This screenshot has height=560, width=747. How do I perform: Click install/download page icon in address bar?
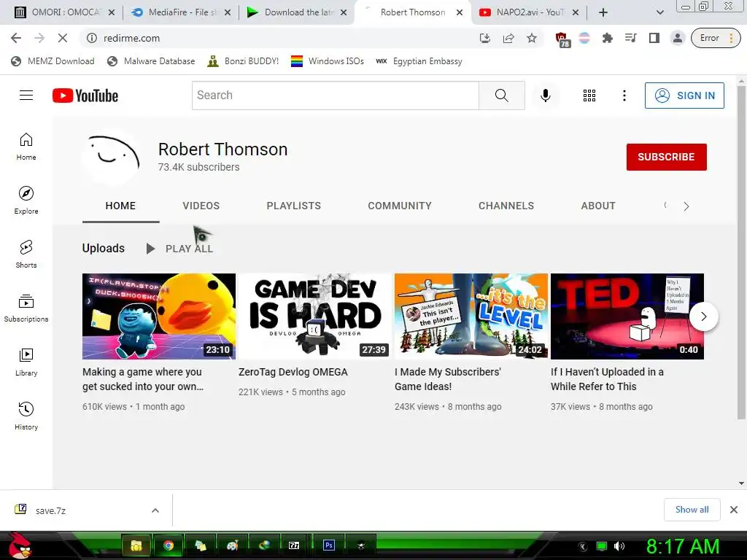[485, 38]
